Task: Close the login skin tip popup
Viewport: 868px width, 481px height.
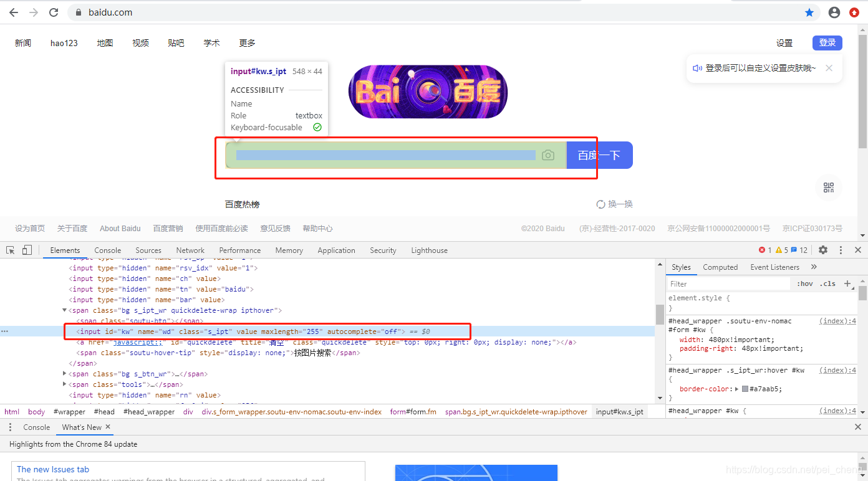Action: tap(829, 68)
